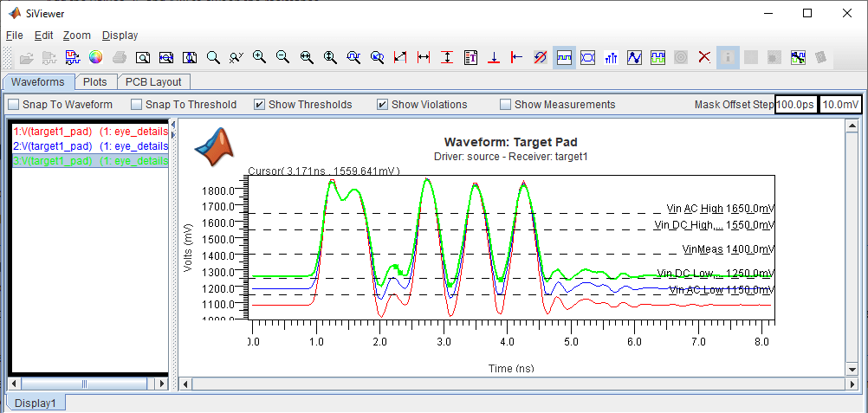Open the color palette wheel icon
This screenshot has width=868, height=413.
click(x=96, y=57)
